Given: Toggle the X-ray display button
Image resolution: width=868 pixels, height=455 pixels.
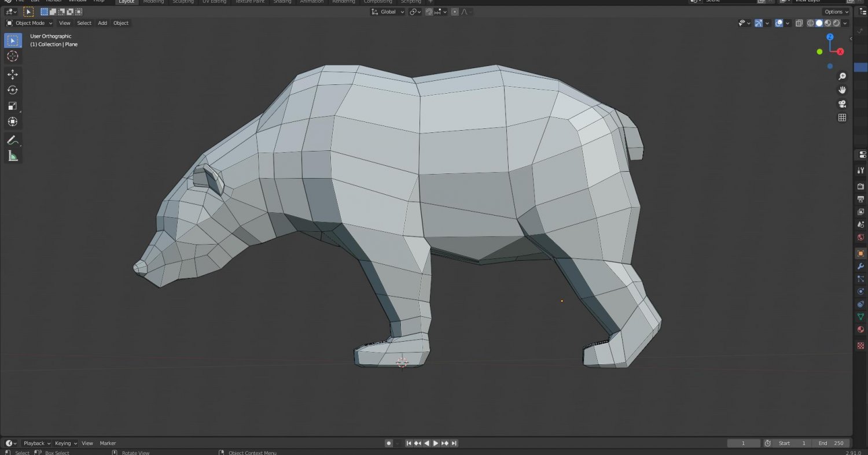Looking at the screenshot, I should click(799, 23).
